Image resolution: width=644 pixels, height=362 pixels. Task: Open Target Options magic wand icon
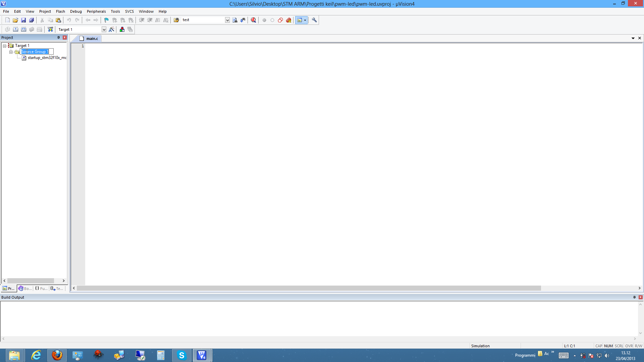pos(112,29)
